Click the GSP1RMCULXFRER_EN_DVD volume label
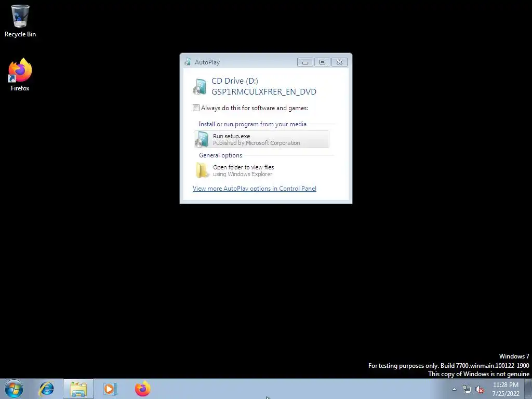 (x=263, y=92)
